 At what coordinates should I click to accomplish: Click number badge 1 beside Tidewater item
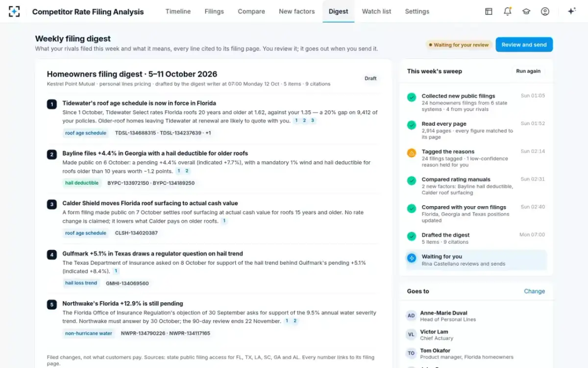[x=51, y=104]
